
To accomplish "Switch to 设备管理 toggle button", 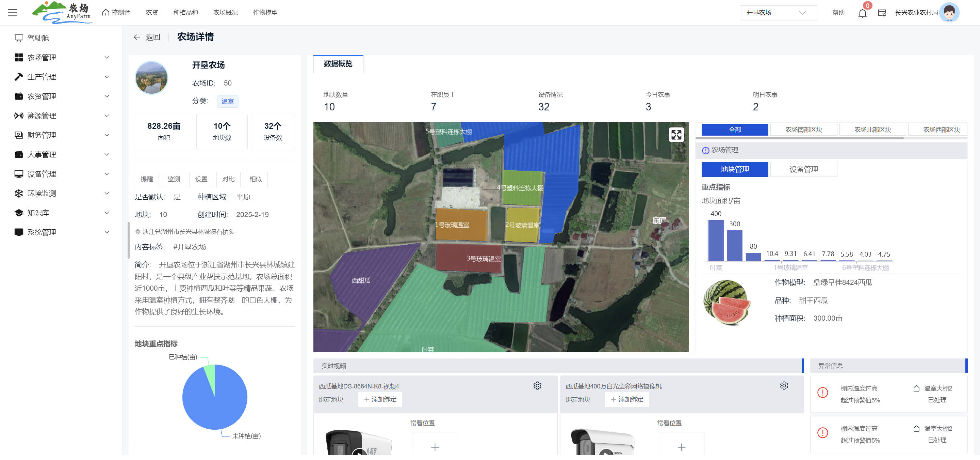I will click(803, 169).
